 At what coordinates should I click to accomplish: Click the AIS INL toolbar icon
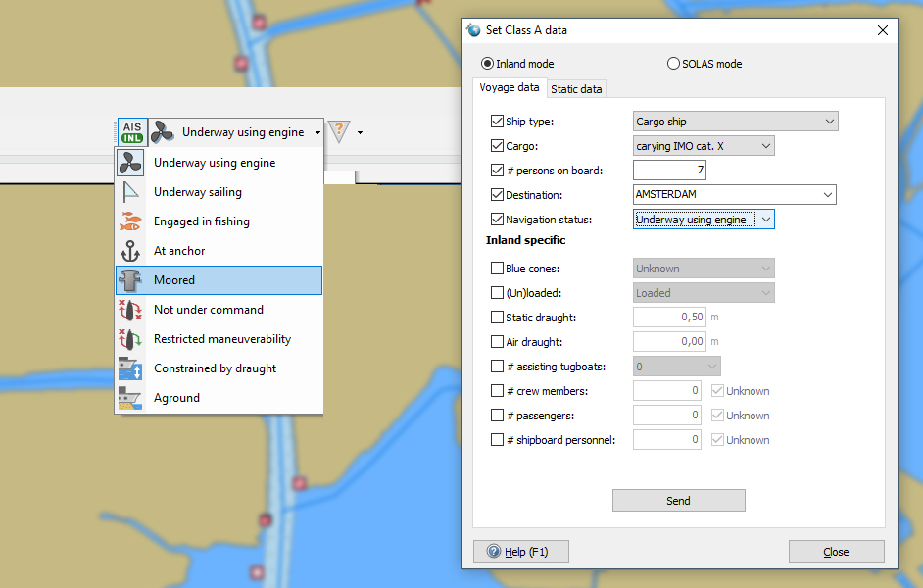coord(132,132)
